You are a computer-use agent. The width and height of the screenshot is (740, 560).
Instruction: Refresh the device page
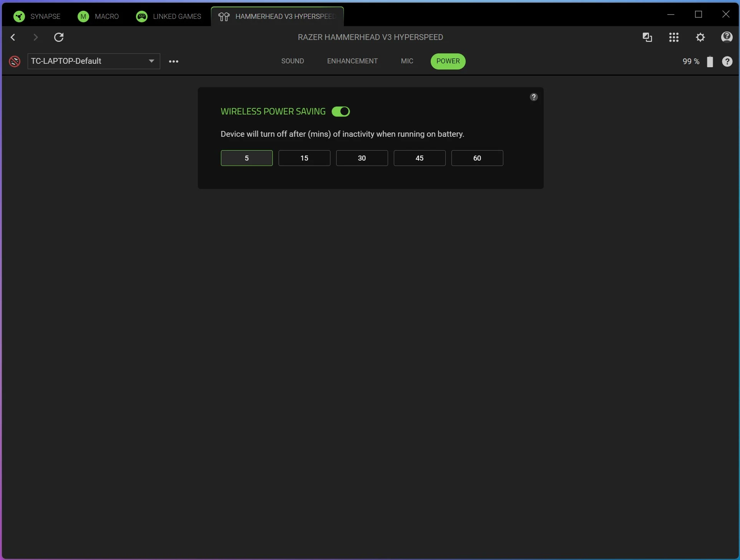59,37
